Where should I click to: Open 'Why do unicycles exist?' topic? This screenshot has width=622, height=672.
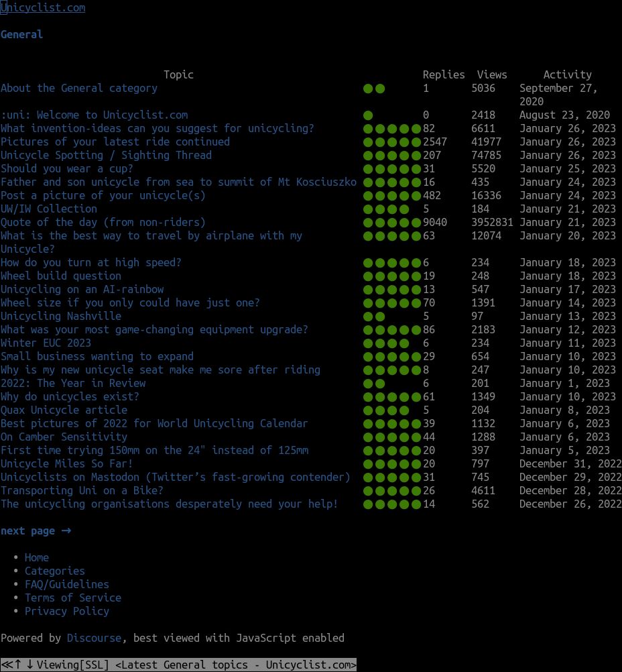pos(70,397)
